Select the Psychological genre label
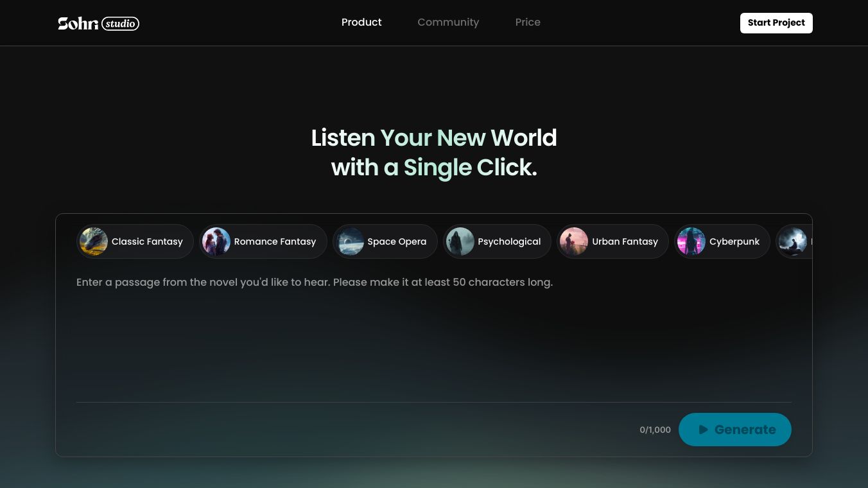Screen dimensions: 868x488 pyautogui.click(x=509, y=241)
